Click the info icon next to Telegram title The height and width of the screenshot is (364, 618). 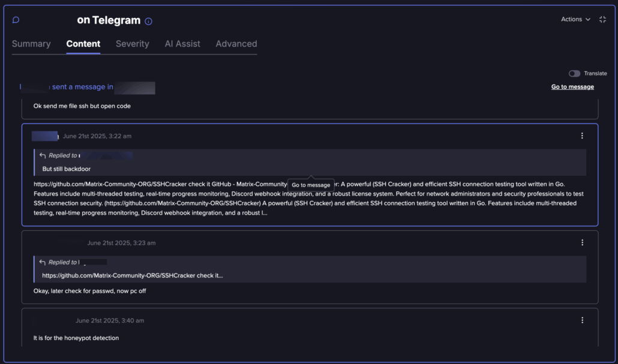(149, 21)
